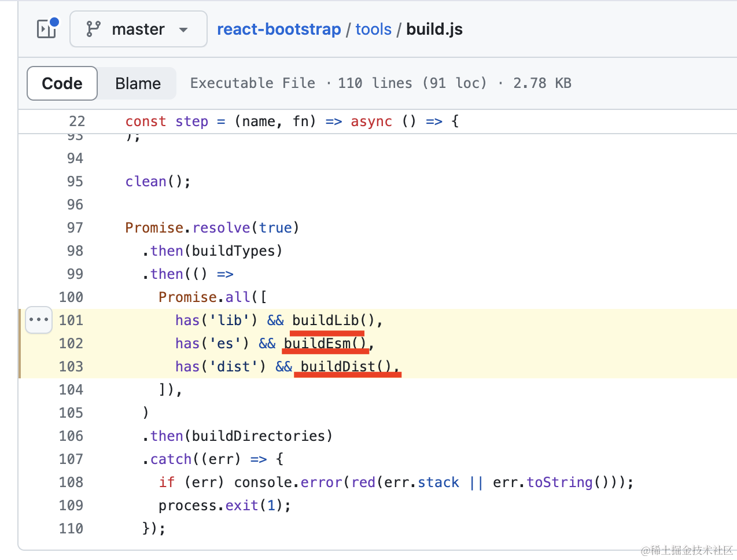737x560 pixels.
Task: Open the tools folder breadcrumb
Action: pyautogui.click(x=373, y=30)
